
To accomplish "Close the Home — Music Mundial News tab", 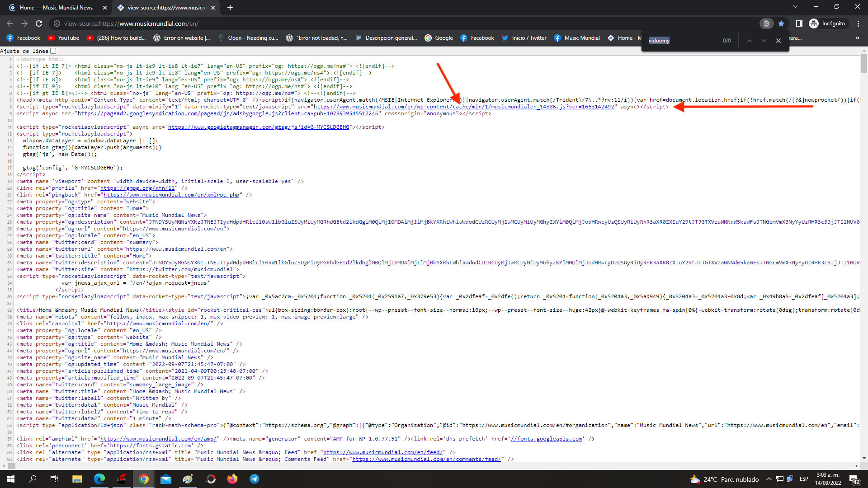I will (105, 8).
